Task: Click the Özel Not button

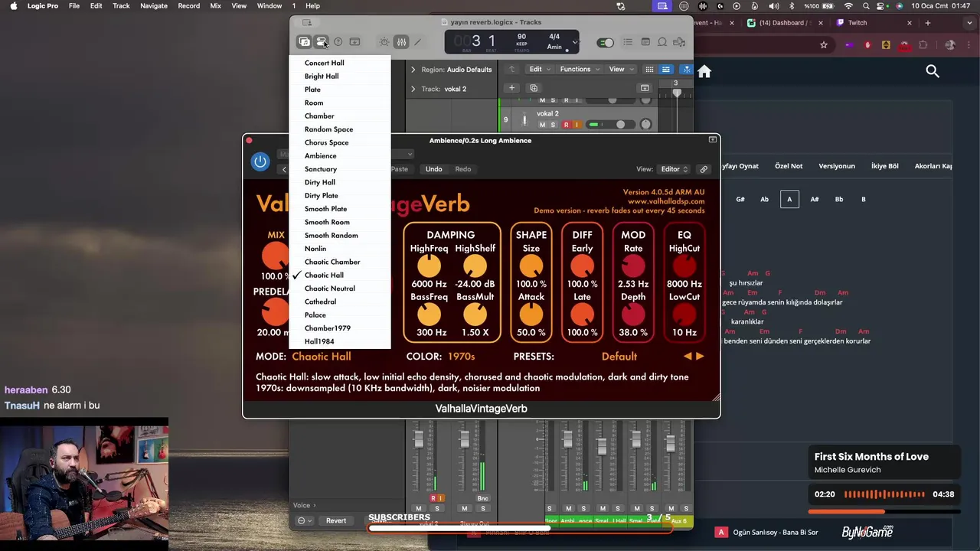Action: tap(789, 166)
